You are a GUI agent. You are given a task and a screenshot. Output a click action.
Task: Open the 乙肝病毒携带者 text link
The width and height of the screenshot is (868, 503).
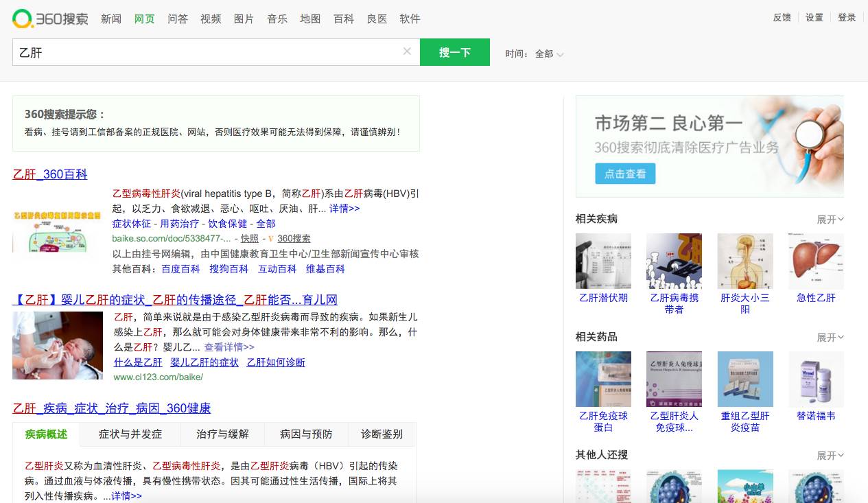675,303
